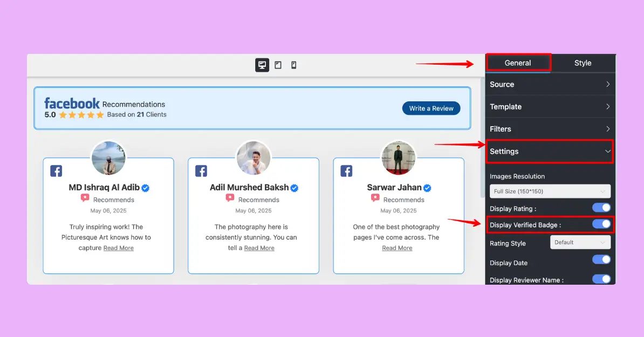
Task: Disable the Display Rating toggle
Action: 601,208
